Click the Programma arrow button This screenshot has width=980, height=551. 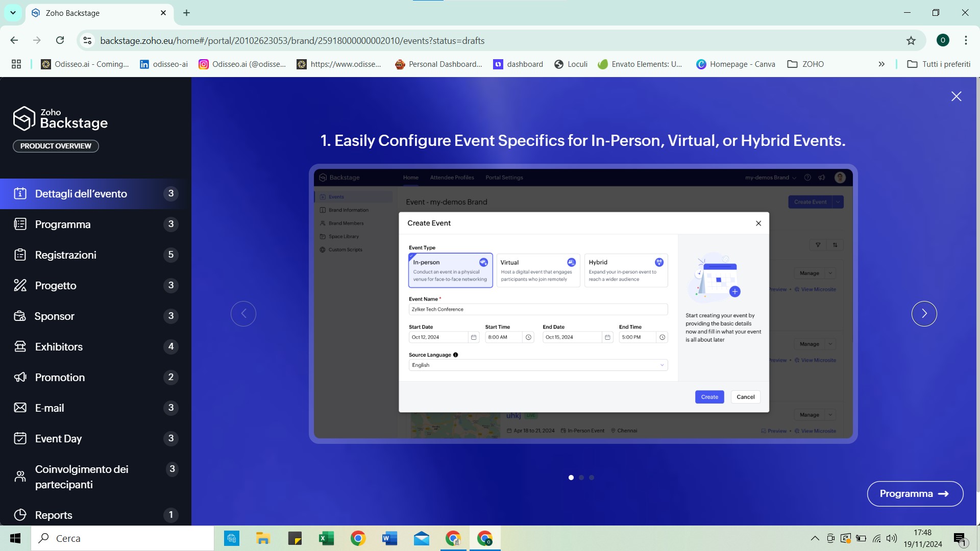click(915, 493)
